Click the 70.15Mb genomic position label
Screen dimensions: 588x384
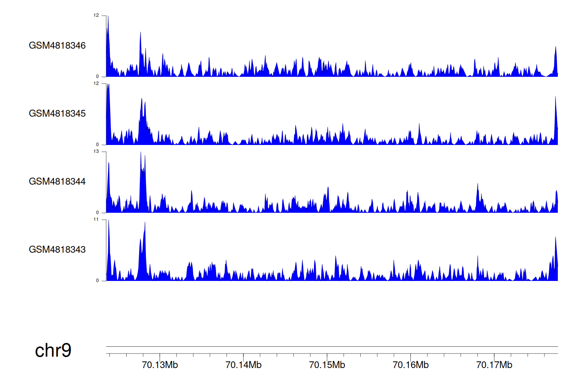(x=327, y=365)
